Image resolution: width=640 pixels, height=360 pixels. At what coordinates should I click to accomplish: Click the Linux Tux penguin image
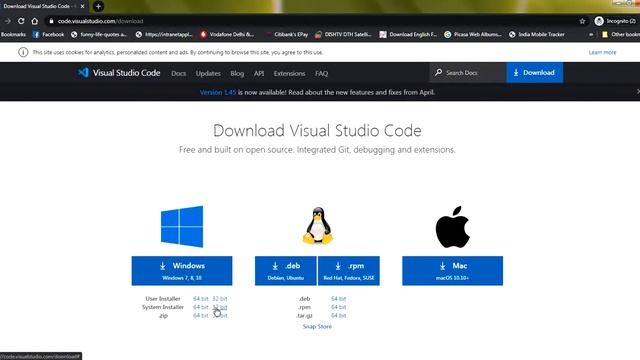(x=318, y=226)
